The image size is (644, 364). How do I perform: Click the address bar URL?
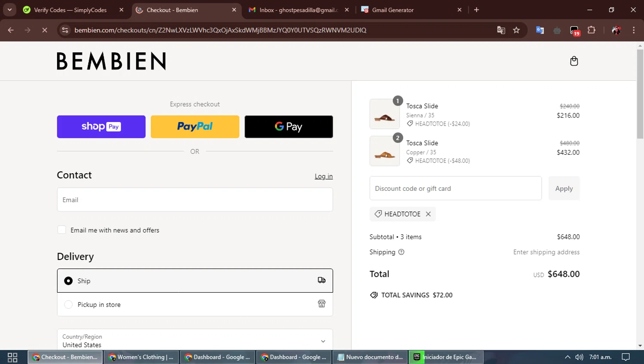220,30
